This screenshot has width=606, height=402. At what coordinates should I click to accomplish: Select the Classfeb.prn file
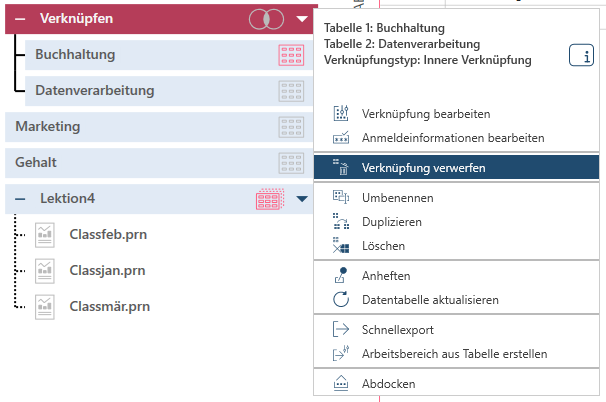(x=105, y=235)
